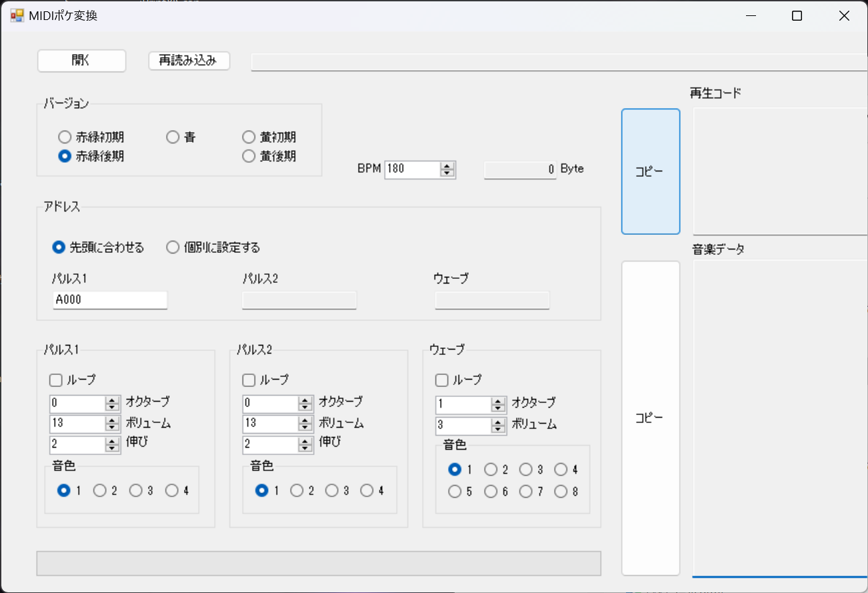Copy 音楽データ with lower コピー button
Viewport: 868px width, 593px height.
(650, 418)
